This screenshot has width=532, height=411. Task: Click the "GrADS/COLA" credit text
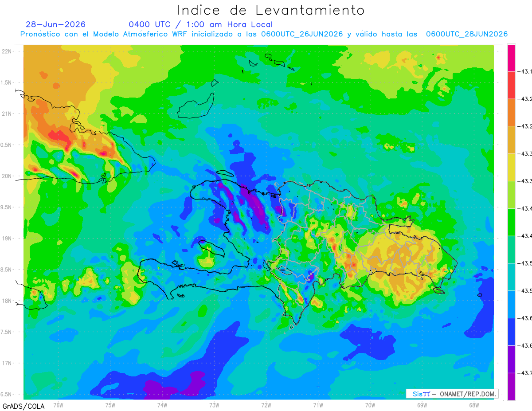coord(23,406)
